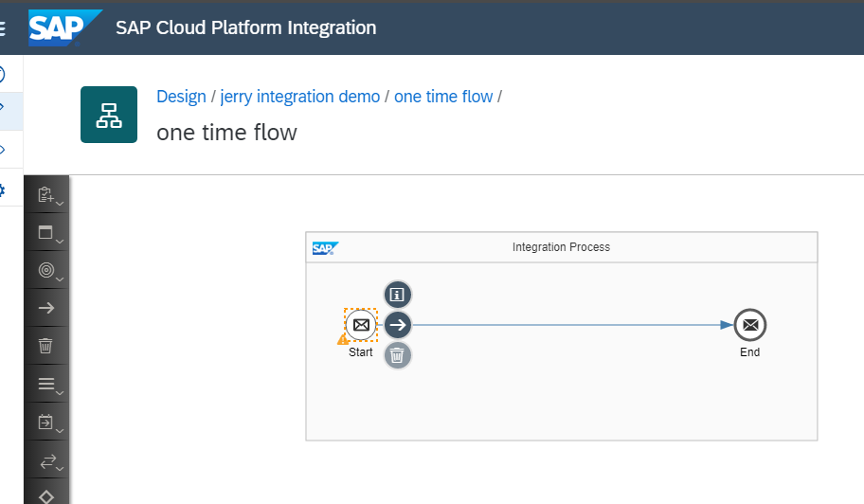Go to Design breadcrumb link
864x504 pixels.
181,97
